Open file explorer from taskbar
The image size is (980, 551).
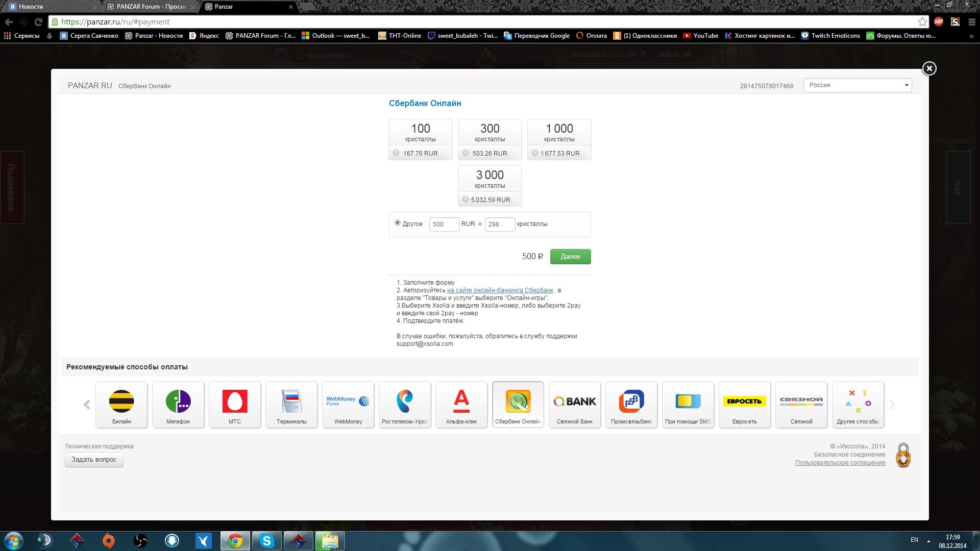(330, 541)
